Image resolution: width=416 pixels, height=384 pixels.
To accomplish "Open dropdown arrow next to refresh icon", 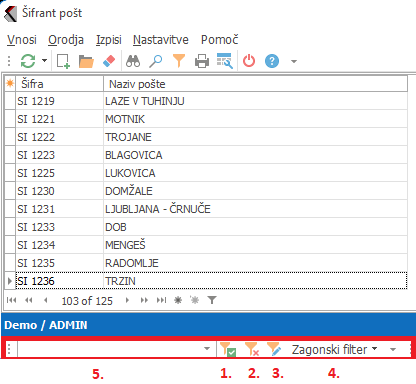I will 44,61.
